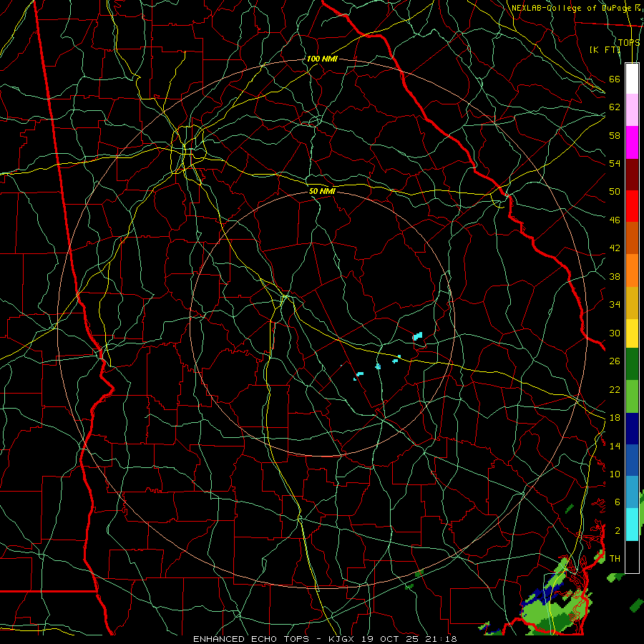Image resolution: width=644 pixels, height=644 pixels.
Task: Click the legend value '46'
Action: 615,220
